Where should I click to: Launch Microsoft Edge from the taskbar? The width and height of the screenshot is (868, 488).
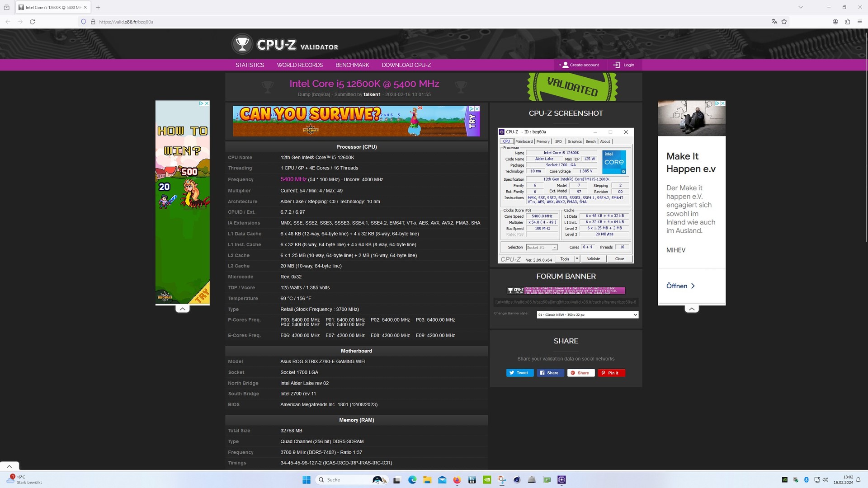pos(412,480)
